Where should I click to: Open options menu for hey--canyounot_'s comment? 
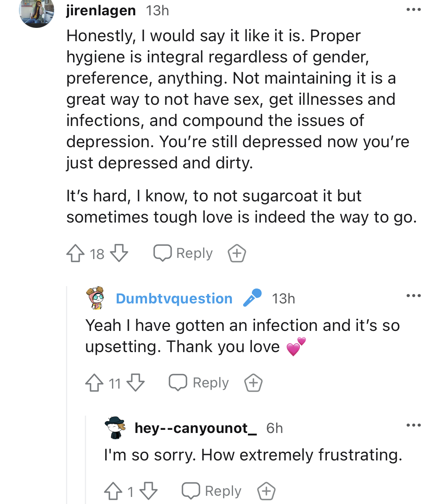click(x=413, y=425)
